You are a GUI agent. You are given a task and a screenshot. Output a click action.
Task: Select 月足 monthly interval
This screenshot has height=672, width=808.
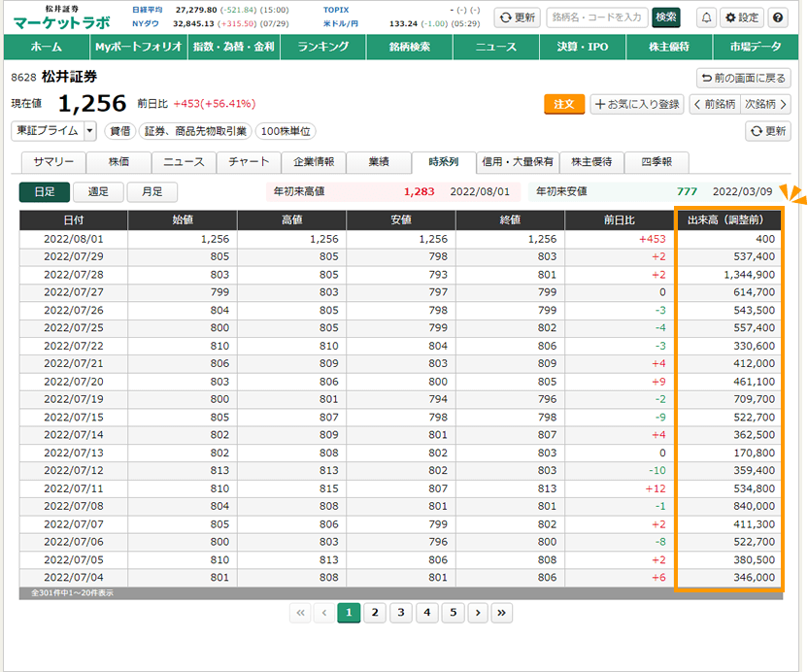click(x=152, y=192)
